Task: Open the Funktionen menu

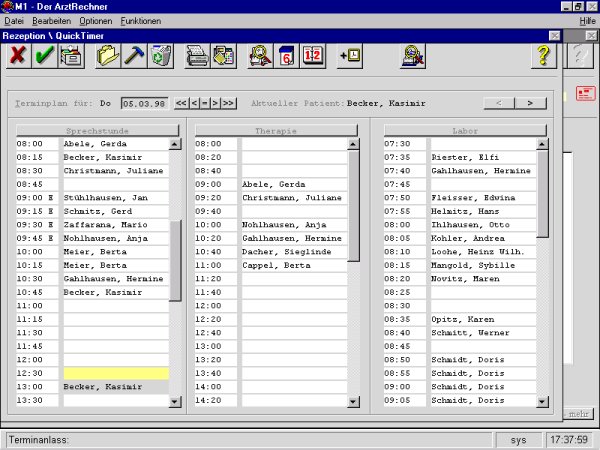Action: [x=140, y=21]
